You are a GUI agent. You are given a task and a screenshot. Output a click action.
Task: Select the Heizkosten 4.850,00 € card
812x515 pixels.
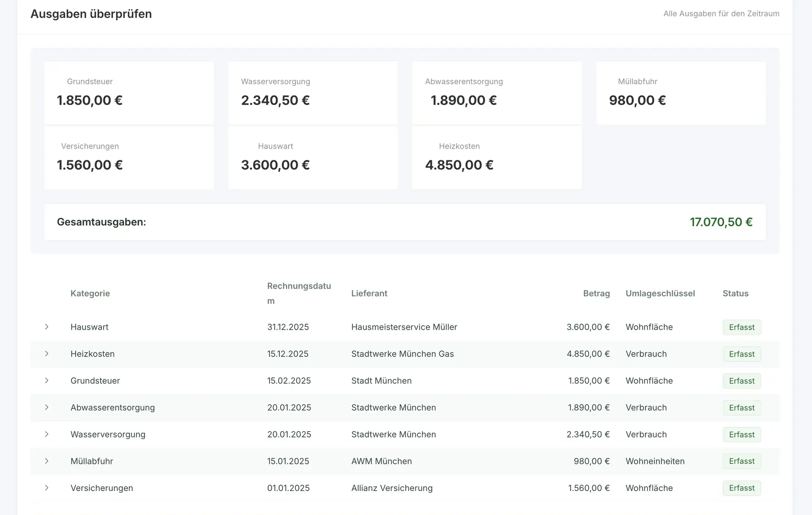click(x=497, y=158)
